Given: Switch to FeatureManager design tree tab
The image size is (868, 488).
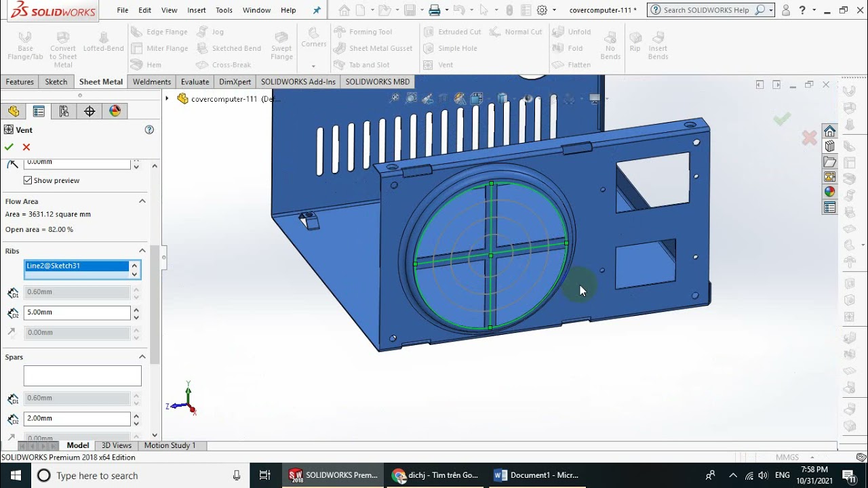Looking at the screenshot, I should 14,111.
